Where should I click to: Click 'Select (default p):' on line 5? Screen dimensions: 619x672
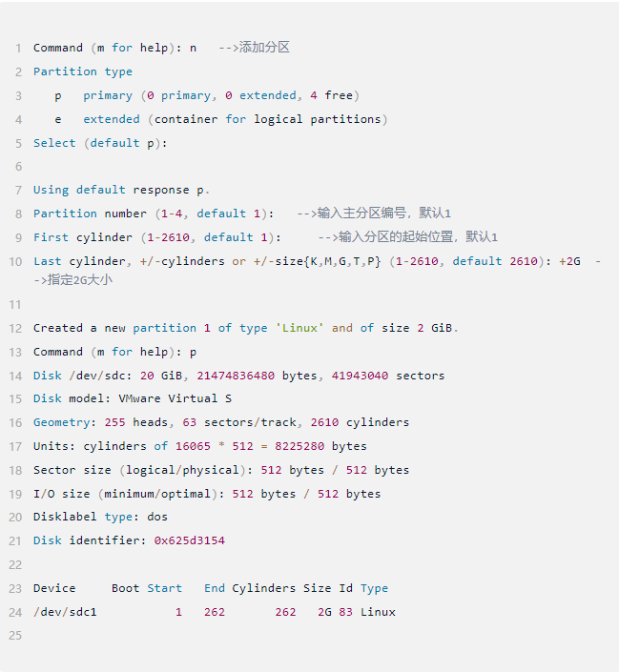(x=100, y=143)
